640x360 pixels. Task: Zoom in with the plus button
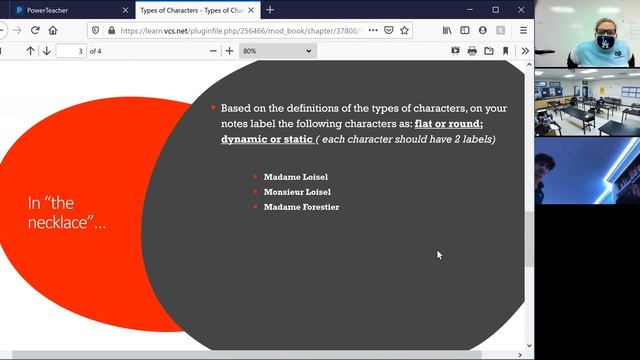(229, 51)
